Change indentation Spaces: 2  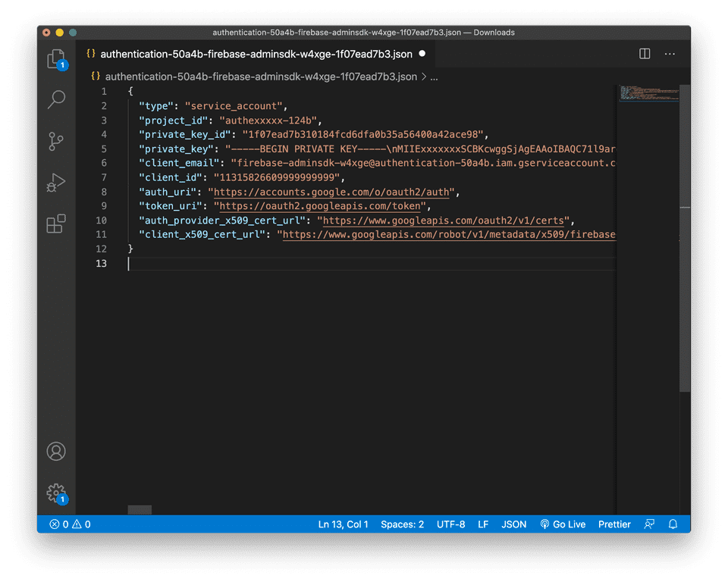coord(402,524)
